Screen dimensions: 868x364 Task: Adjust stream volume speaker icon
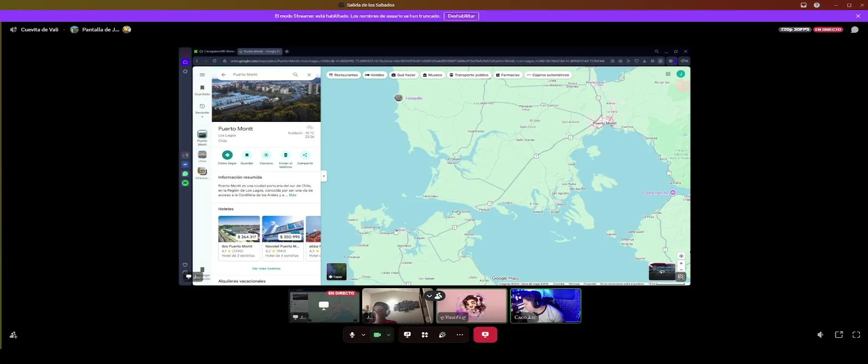[820, 335]
